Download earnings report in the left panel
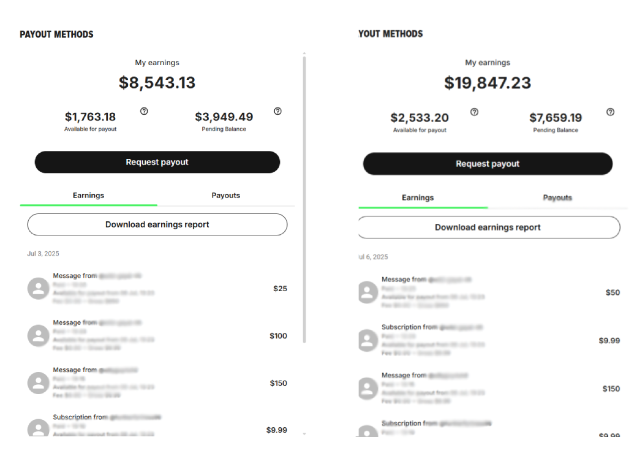The height and width of the screenshot is (462, 634). click(157, 224)
